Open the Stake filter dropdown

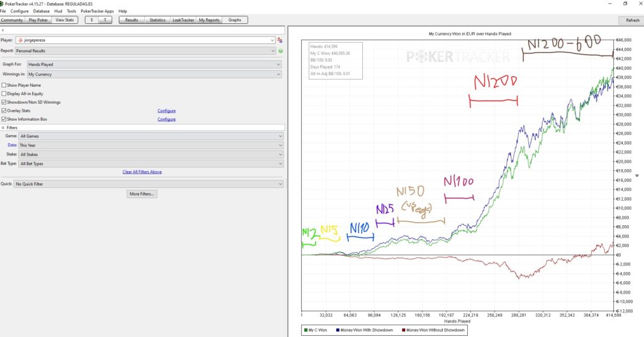[x=151, y=154]
